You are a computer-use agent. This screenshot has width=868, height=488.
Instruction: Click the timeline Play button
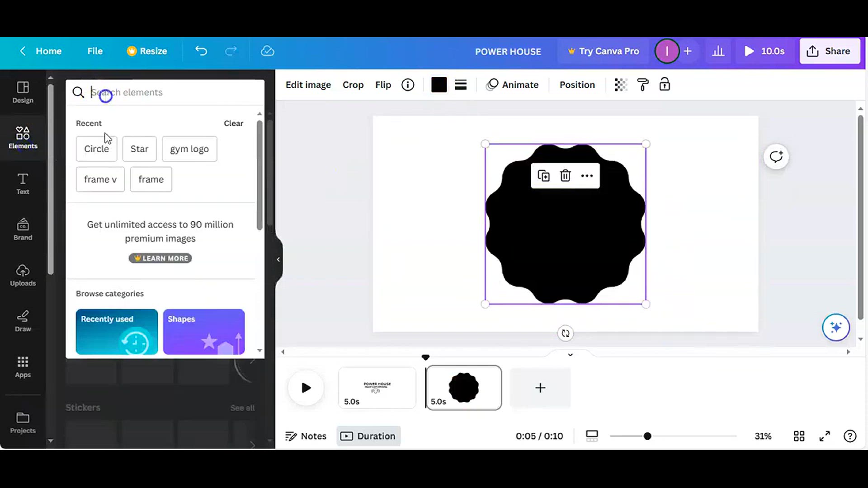tap(306, 388)
